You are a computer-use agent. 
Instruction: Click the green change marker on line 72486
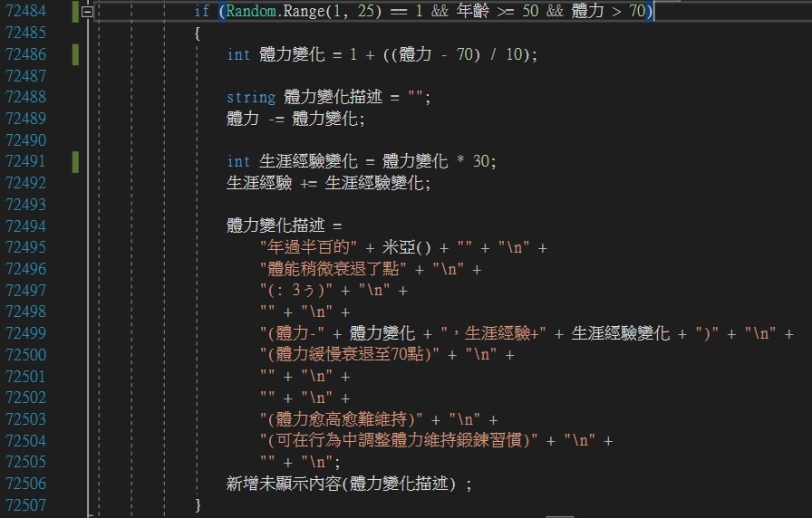coord(75,54)
